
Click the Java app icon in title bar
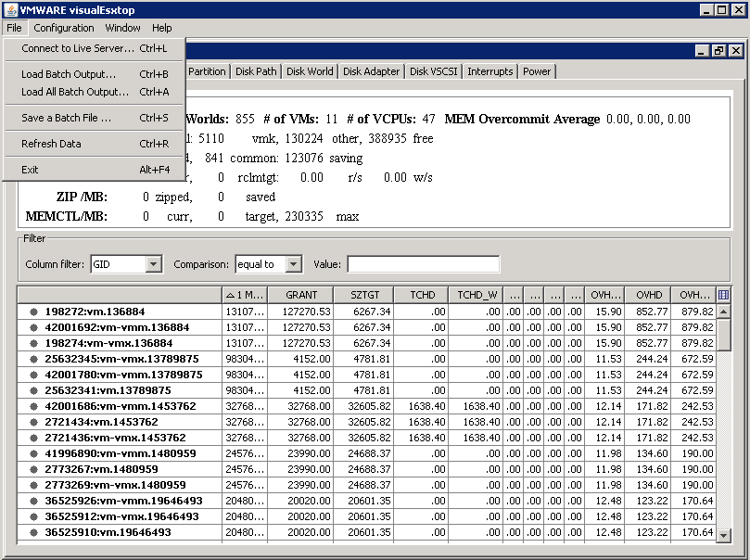pos(10,9)
